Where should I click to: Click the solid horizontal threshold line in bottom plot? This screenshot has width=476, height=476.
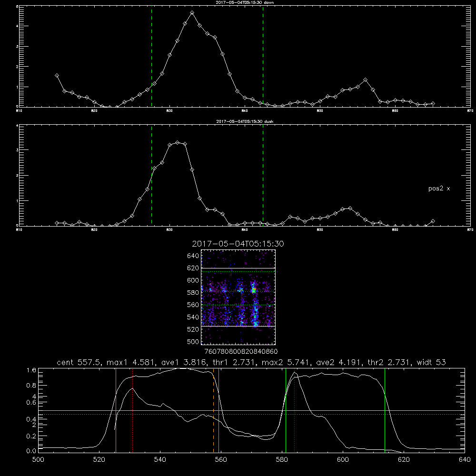pos(251,410)
